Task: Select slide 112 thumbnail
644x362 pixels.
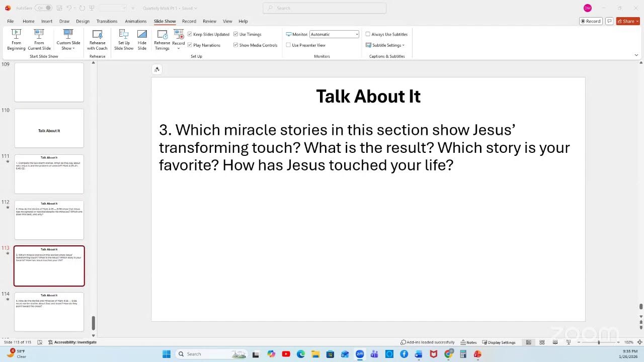Action: click(49, 220)
